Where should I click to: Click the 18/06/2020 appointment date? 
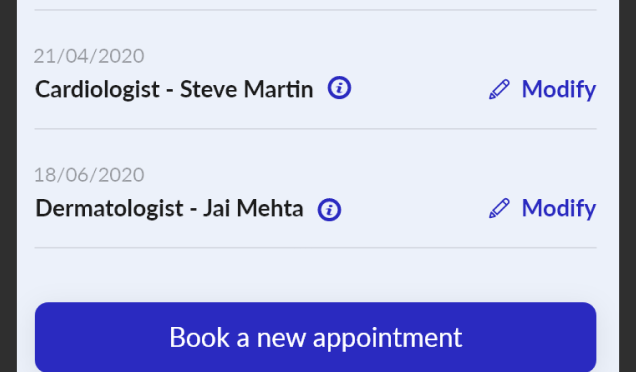[x=89, y=175]
